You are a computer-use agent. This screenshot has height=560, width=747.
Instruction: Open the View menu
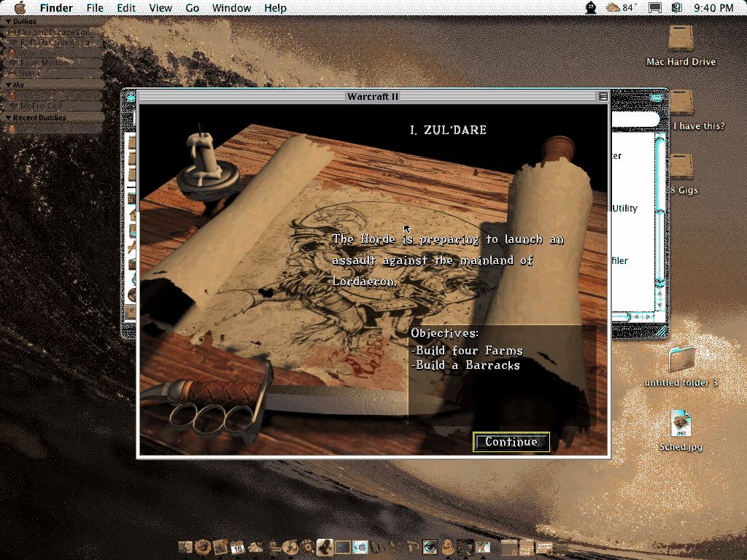coord(160,8)
